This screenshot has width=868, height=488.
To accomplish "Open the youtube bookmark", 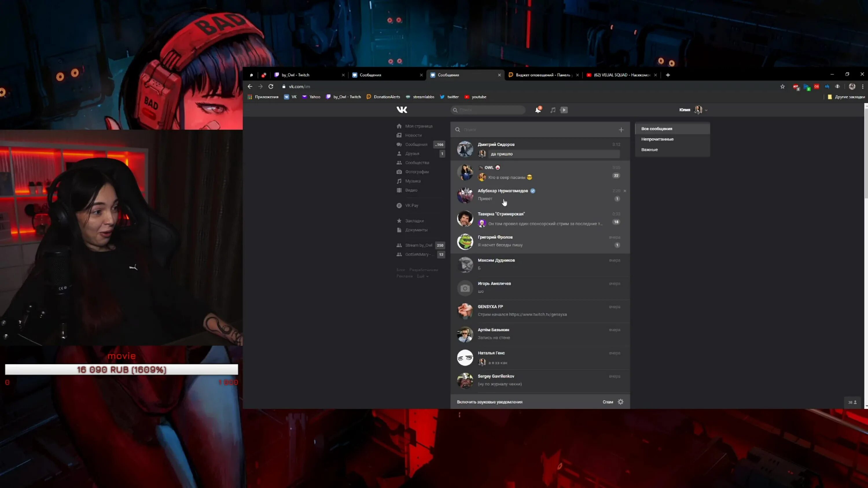I will (x=475, y=97).
